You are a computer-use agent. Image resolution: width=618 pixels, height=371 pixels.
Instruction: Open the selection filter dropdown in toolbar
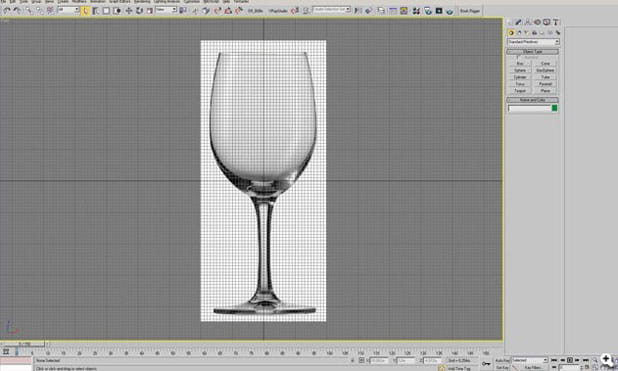pyautogui.click(x=69, y=10)
